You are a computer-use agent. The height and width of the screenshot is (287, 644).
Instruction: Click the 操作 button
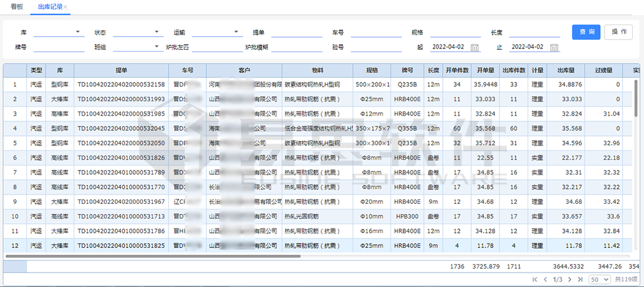(618, 32)
